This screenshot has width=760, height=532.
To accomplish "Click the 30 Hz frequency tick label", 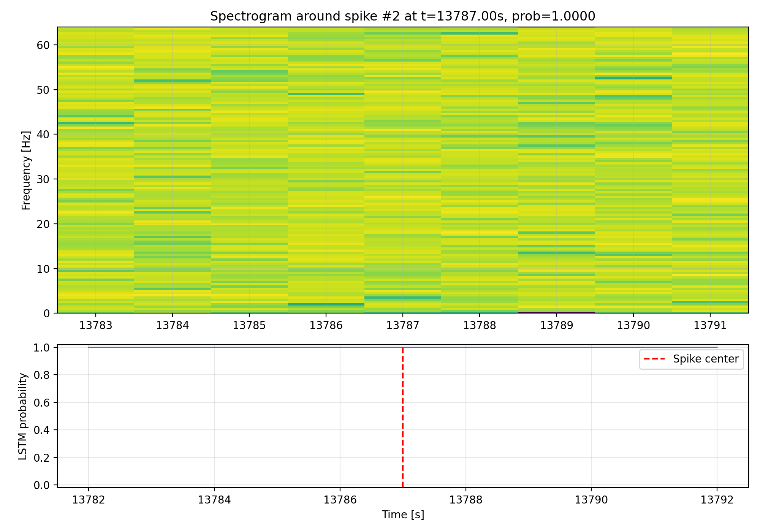I will [x=43, y=179].
